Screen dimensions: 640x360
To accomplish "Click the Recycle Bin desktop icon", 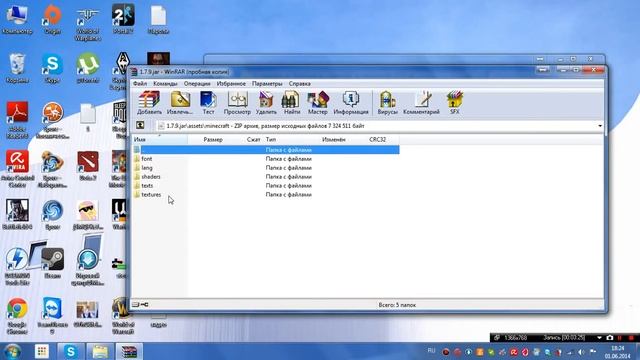I will point(17,68).
